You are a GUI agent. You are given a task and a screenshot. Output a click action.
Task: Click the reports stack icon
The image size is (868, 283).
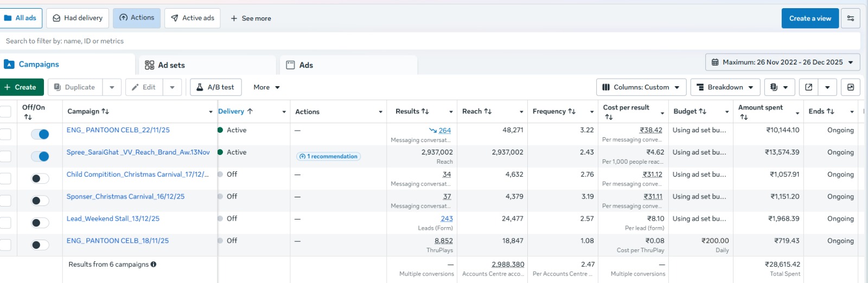click(774, 87)
